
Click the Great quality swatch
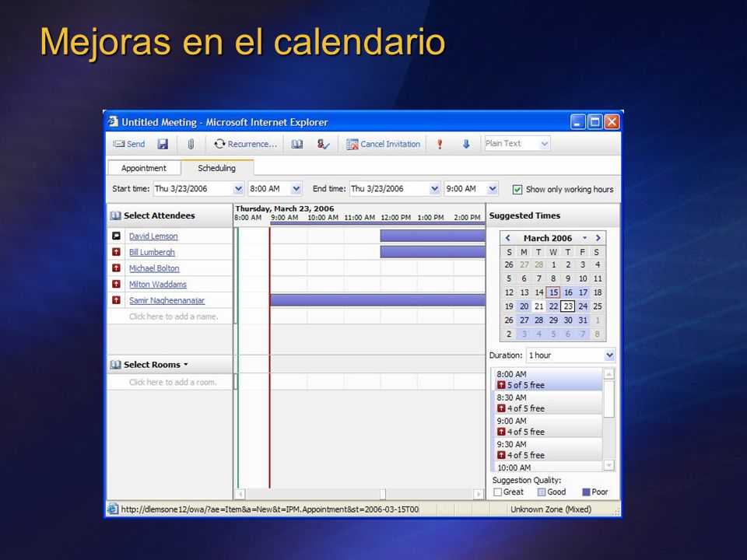(498, 492)
